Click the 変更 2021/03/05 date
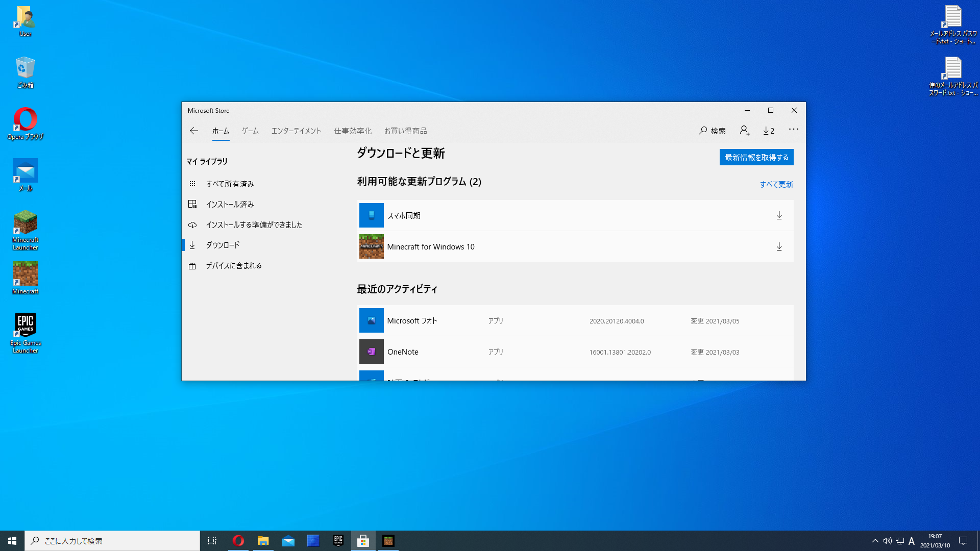This screenshot has height=551, width=980. [715, 321]
